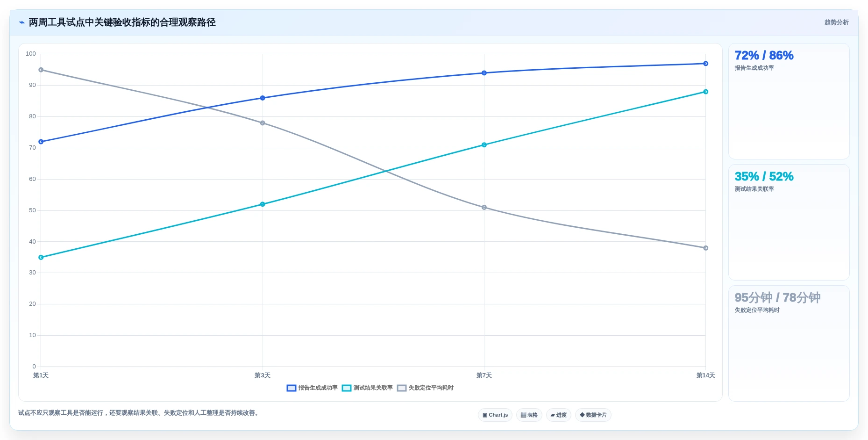Image resolution: width=868 pixels, height=440 pixels.
Task: Click the blue data point at 第7天
Action: (484, 73)
